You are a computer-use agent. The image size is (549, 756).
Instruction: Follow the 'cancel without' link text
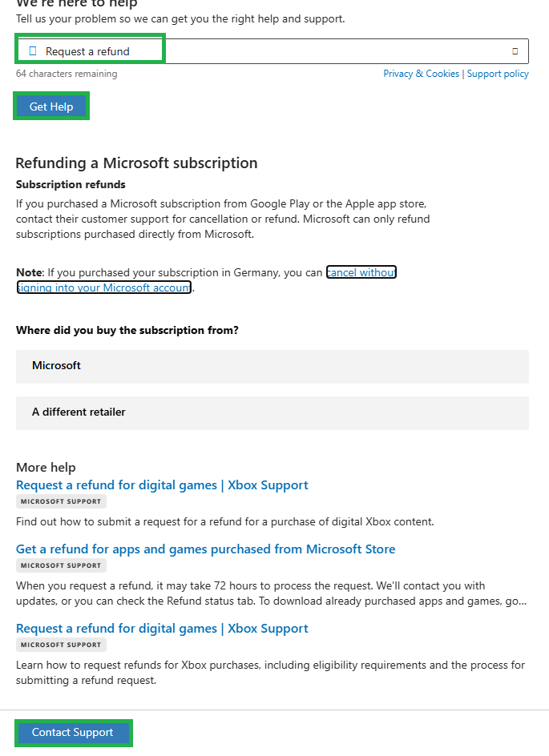361,272
